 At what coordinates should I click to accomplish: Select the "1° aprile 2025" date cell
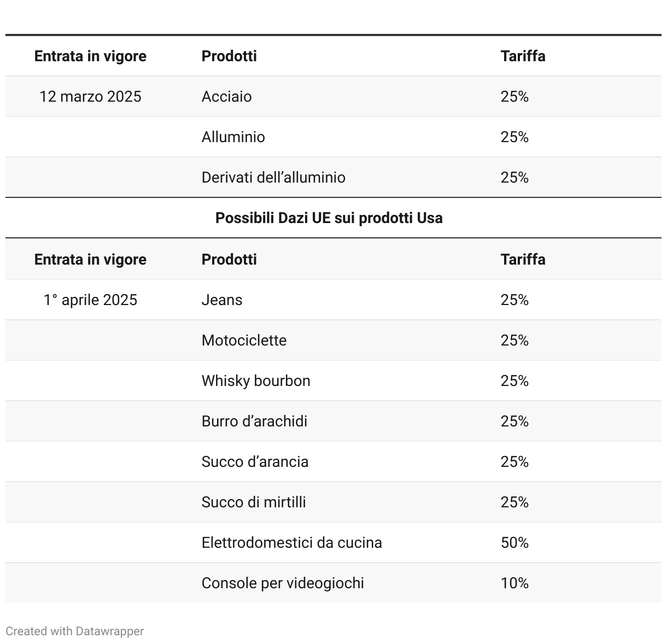[90, 300]
